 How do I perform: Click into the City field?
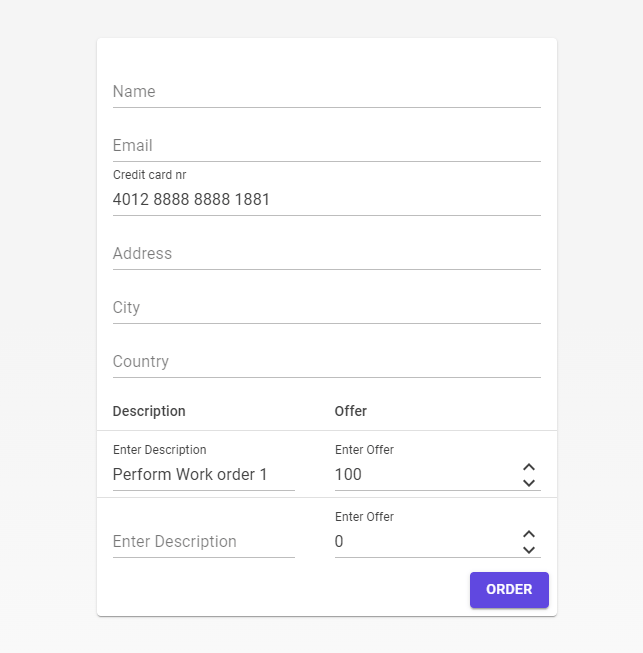[x=326, y=308]
